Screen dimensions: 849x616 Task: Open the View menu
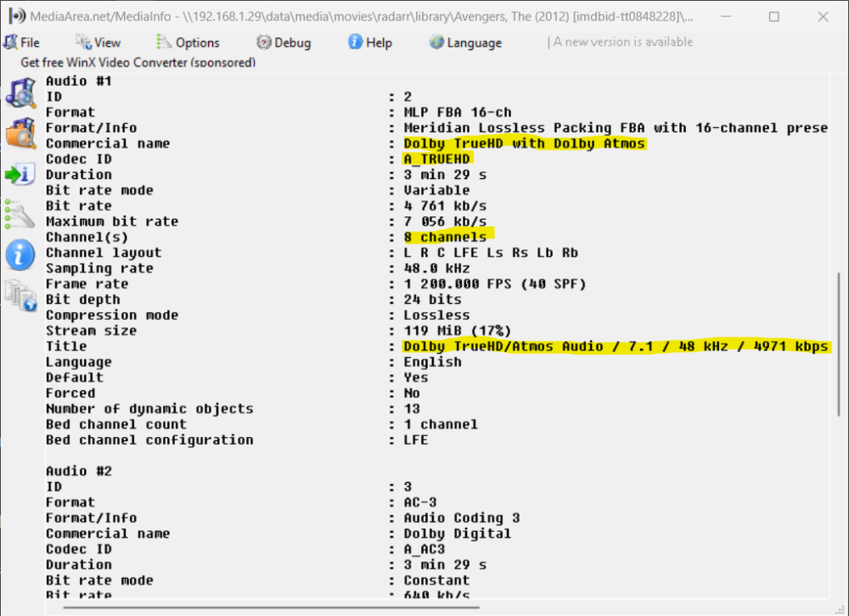tap(98, 42)
